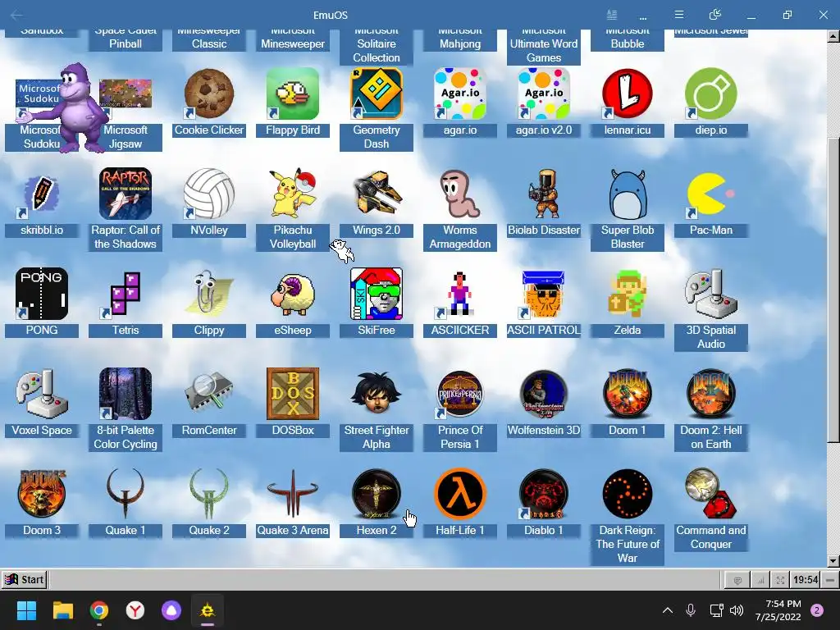
Task: Select the skribbl.io pencil icon
Action: click(x=42, y=194)
